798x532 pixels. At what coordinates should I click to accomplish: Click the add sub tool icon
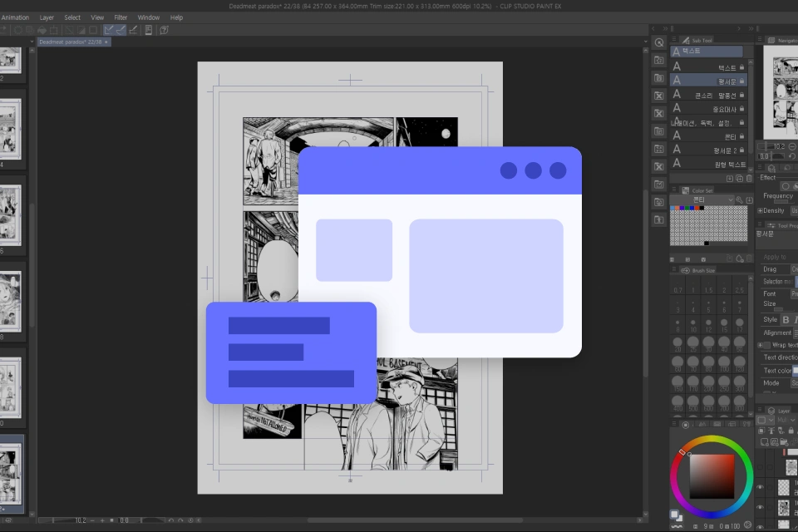730,179
